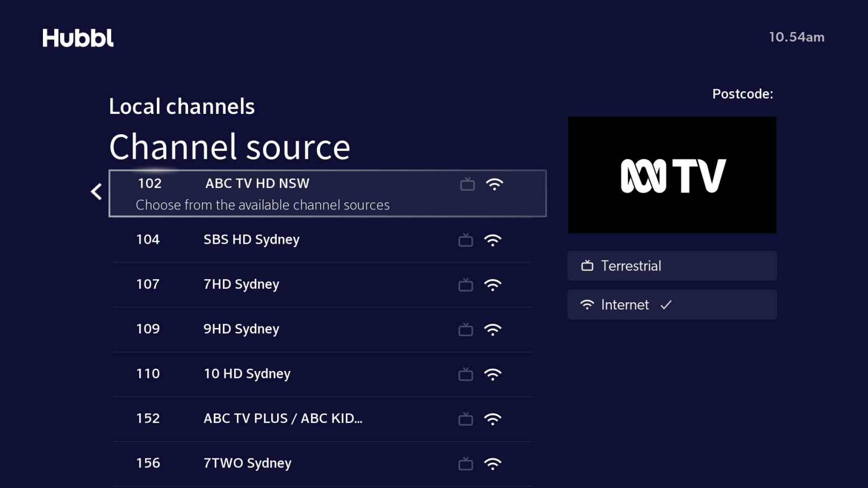Click the wifi icon inside the Internet option
This screenshot has height=488, width=868.
(587, 305)
